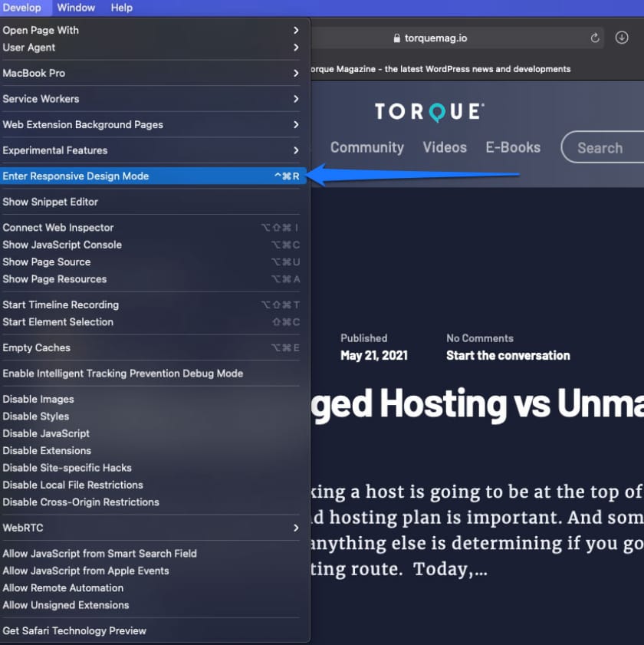Select Start Element Selection

pos(150,322)
